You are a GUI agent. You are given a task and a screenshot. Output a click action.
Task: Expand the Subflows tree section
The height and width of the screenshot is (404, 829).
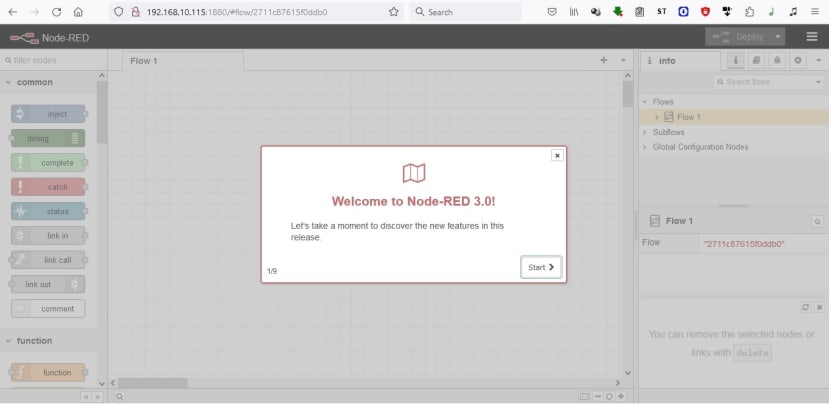pos(644,132)
